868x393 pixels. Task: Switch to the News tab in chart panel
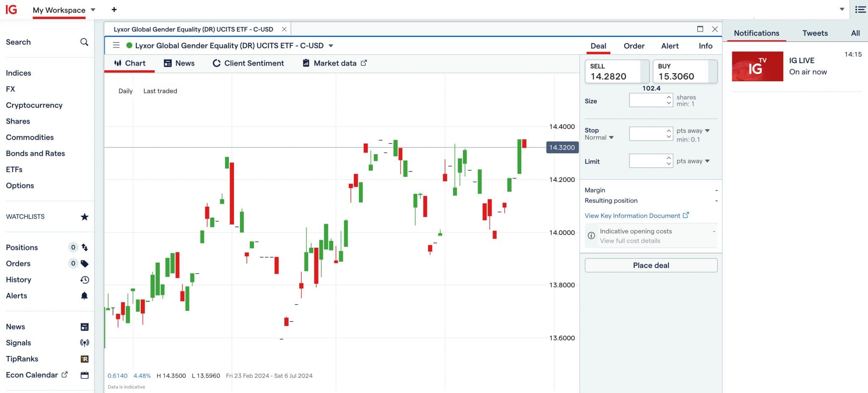[179, 63]
